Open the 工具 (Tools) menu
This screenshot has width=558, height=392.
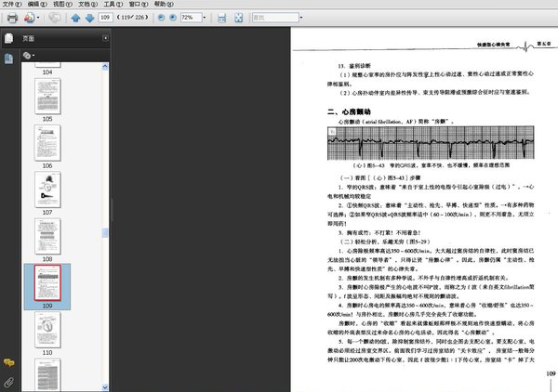pyautogui.click(x=113, y=4)
